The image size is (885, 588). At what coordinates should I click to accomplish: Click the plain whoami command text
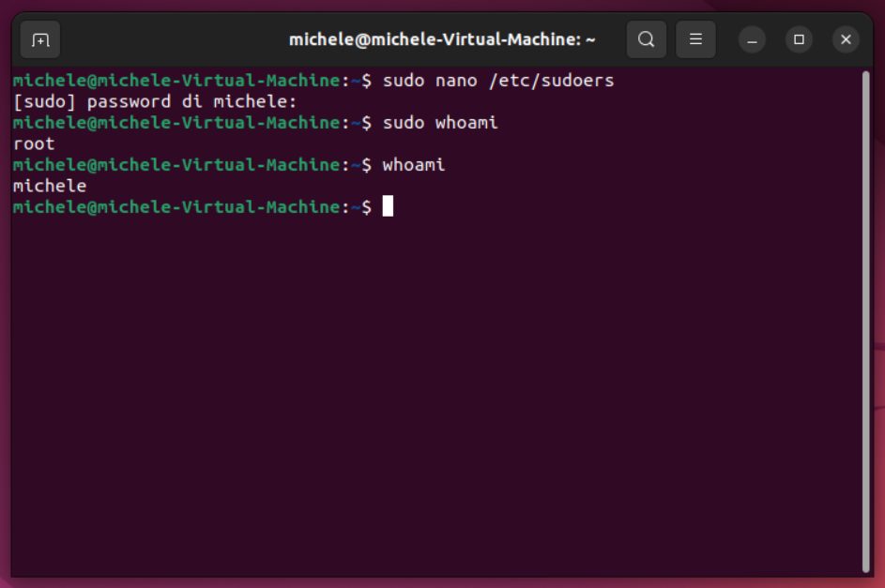tap(414, 165)
